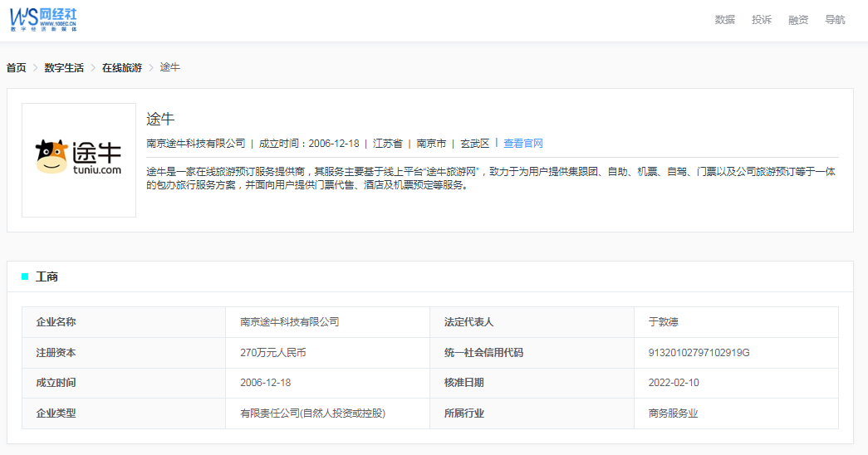The height and width of the screenshot is (455, 868).
Task: Click the Tuniu company logo thumbnail
Action: (79, 159)
